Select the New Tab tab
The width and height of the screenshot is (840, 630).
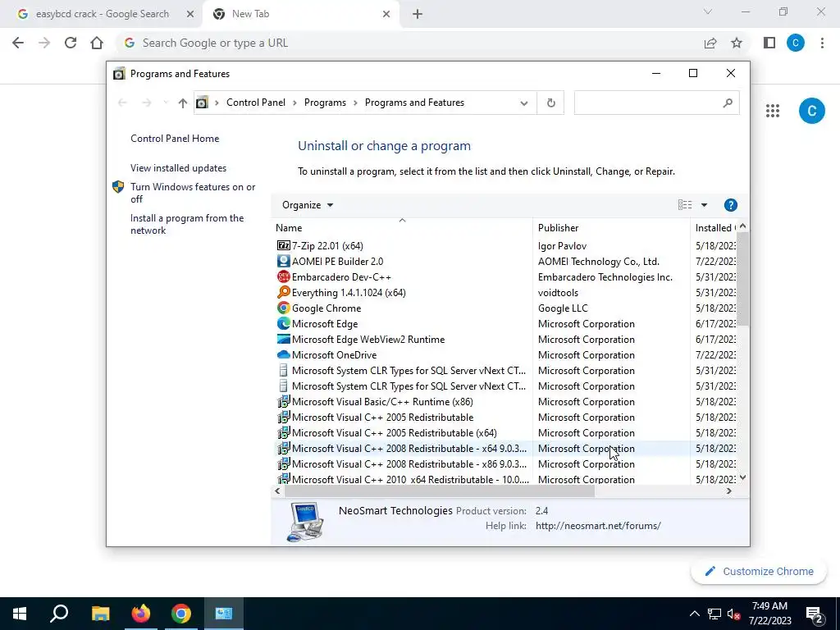coord(300,14)
